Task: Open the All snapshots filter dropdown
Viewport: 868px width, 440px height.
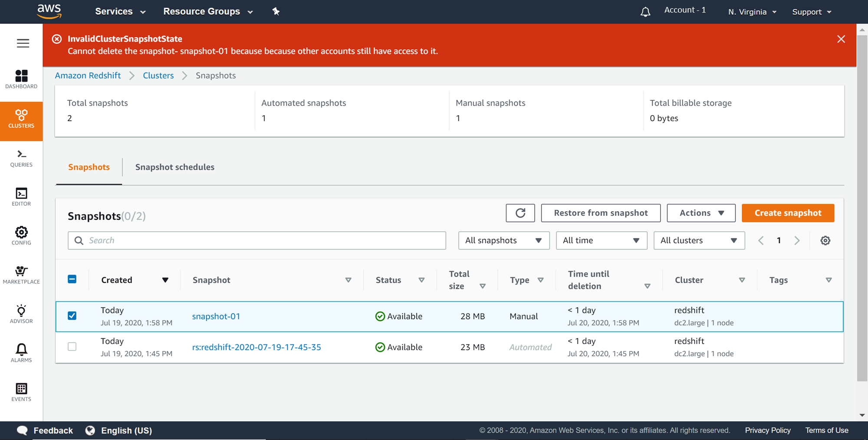Action: [503, 241]
